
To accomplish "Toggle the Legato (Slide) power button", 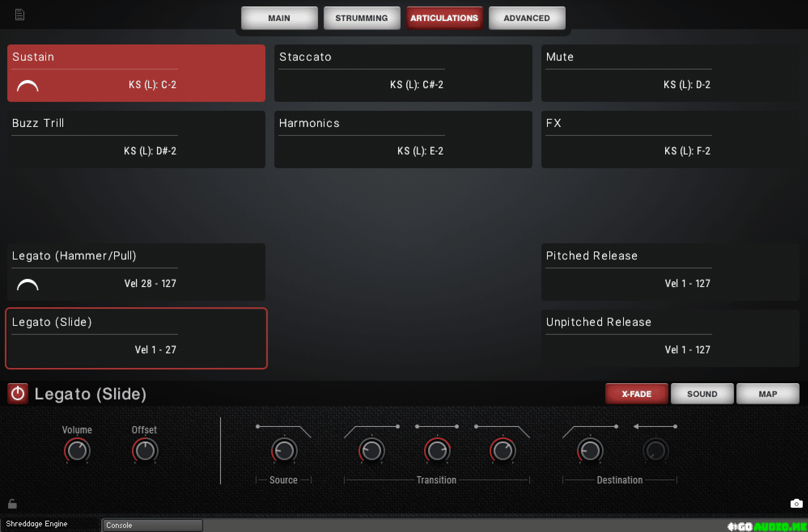I will (18, 394).
